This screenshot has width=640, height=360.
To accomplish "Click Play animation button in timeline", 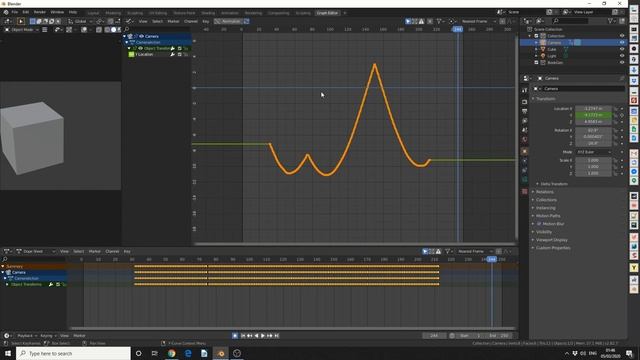I will (262, 336).
